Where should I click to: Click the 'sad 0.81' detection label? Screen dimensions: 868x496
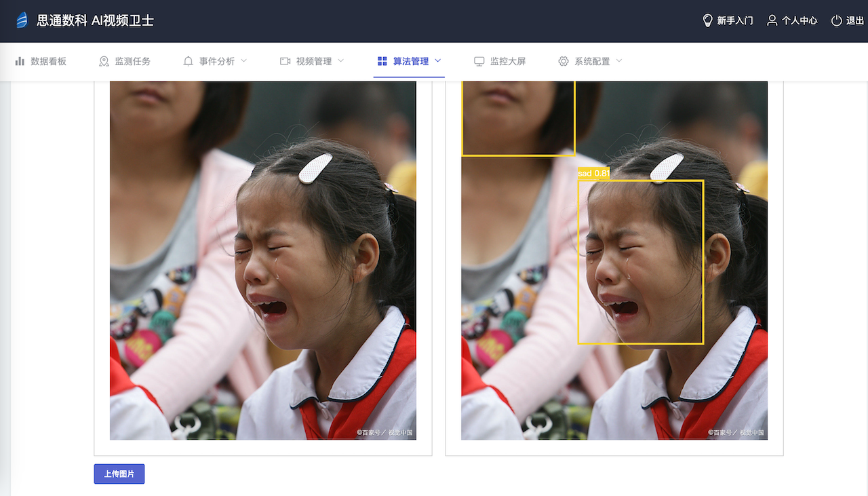pyautogui.click(x=593, y=174)
